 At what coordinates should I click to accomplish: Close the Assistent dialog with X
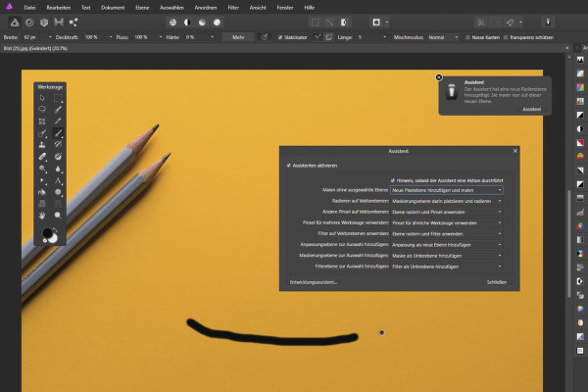tap(514, 151)
